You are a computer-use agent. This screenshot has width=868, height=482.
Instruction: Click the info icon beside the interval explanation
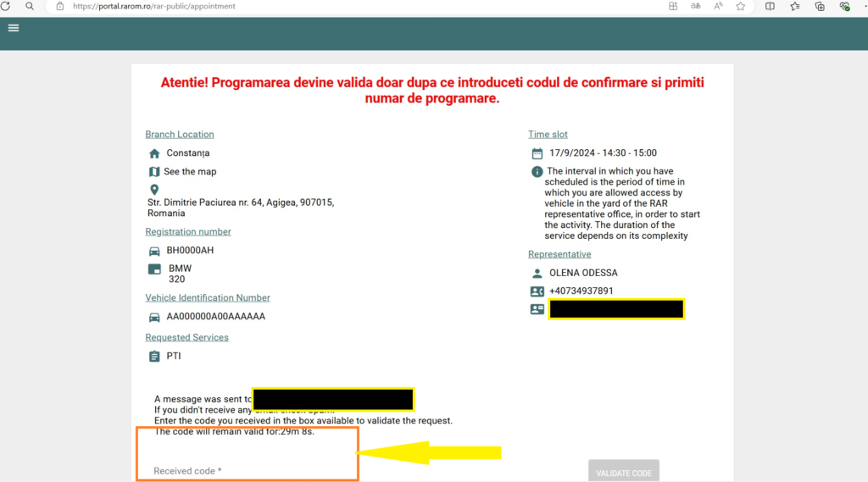[x=537, y=172]
